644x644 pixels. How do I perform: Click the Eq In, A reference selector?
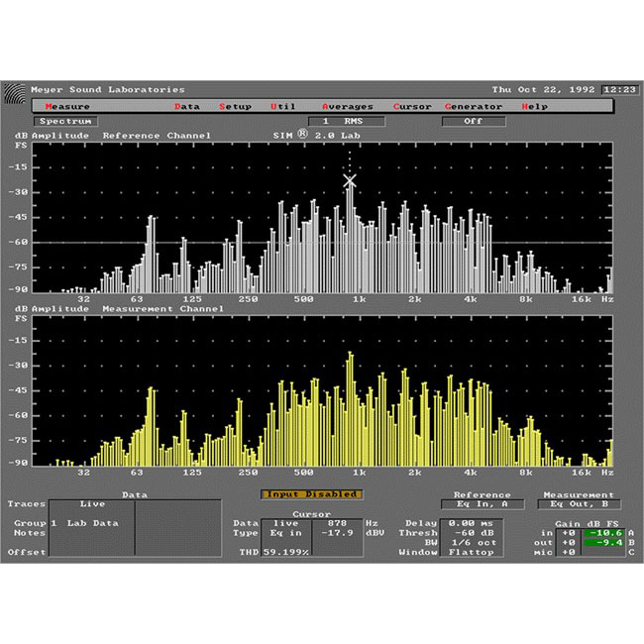point(483,504)
